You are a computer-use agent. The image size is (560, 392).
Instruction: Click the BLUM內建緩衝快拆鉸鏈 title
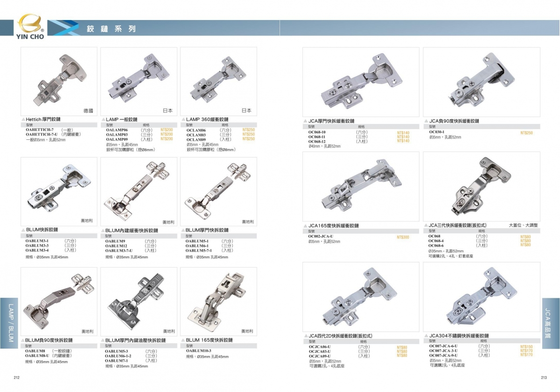tap(132, 230)
